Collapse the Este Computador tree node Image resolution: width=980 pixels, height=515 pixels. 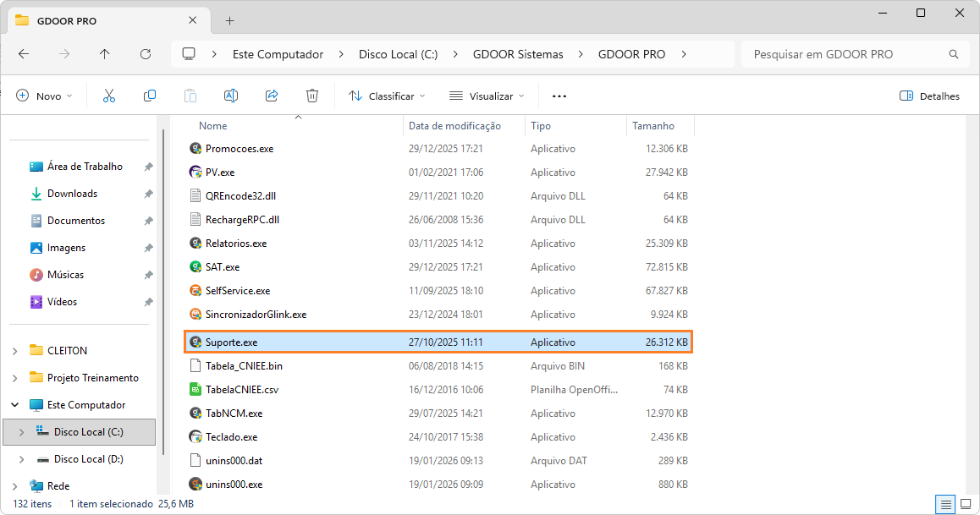click(x=16, y=405)
